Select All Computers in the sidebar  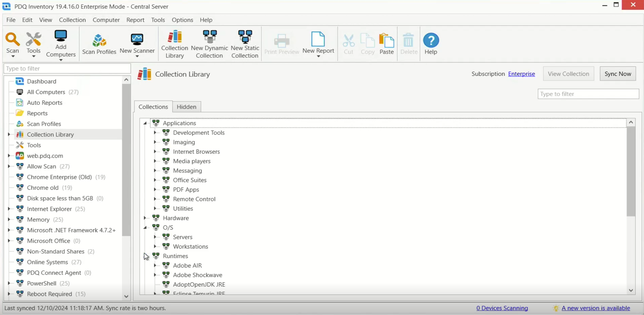tap(46, 92)
